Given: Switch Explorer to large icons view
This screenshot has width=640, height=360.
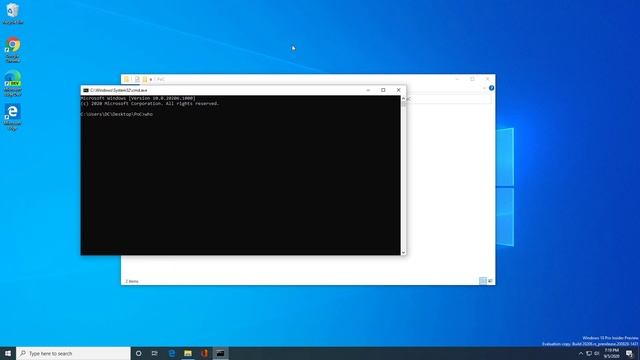Looking at the screenshot, I should coord(490,281).
